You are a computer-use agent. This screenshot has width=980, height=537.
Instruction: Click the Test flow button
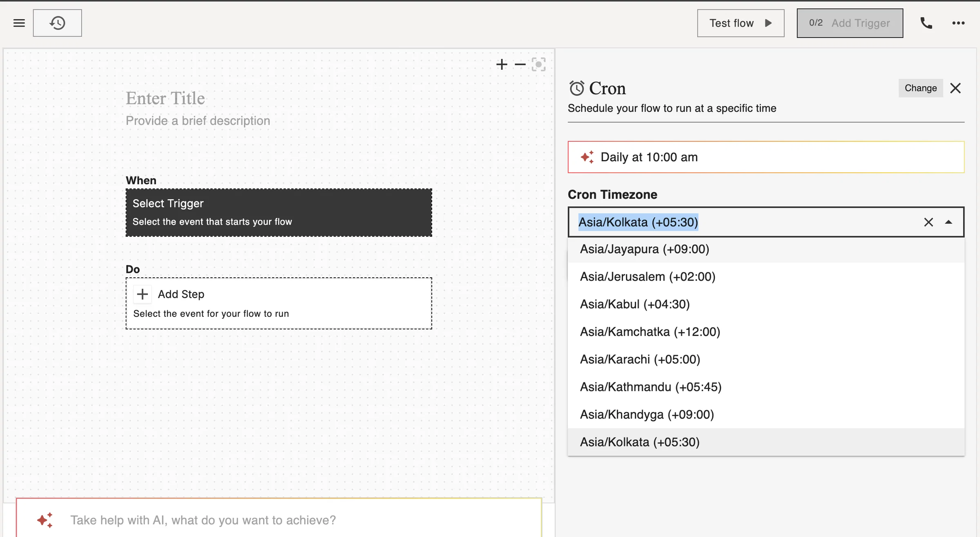pos(741,23)
